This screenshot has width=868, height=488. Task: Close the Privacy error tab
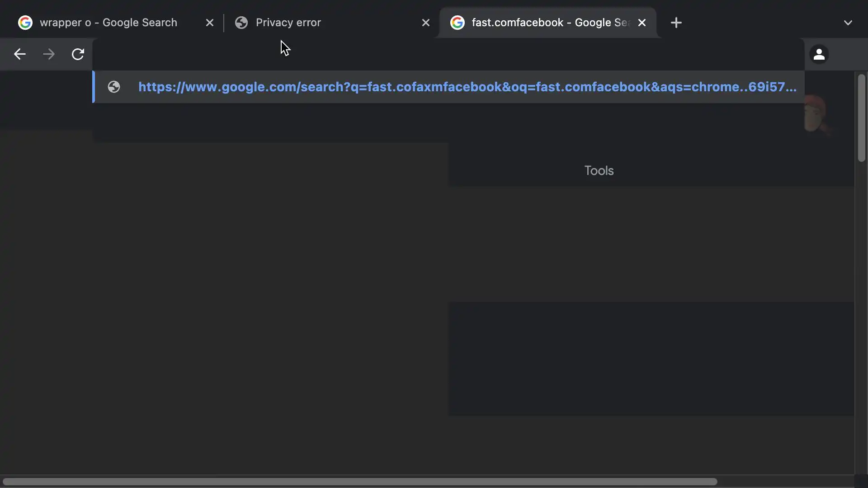pyautogui.click(x=425, y=23)
